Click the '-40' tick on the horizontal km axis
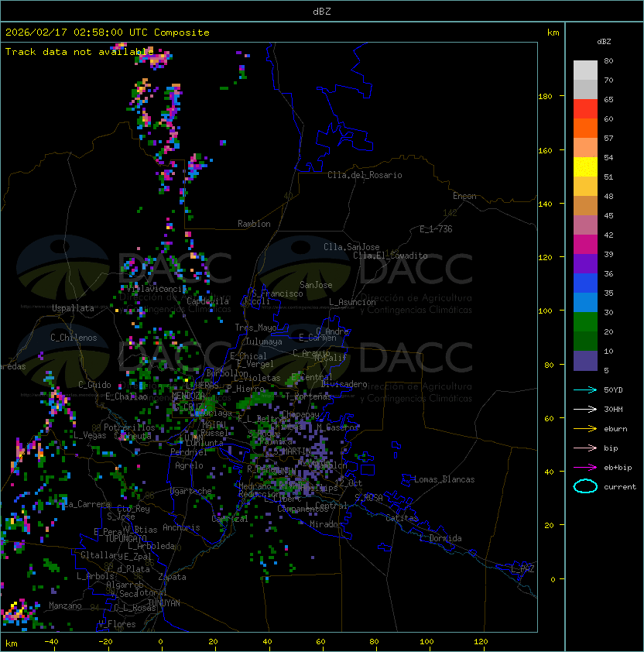 [x=51, y=642]
